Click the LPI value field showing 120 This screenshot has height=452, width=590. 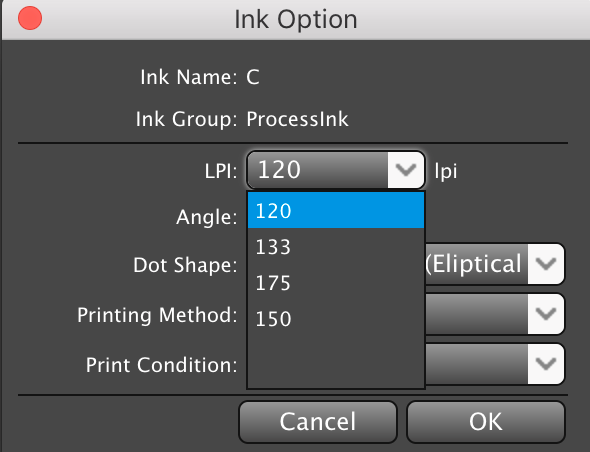[318, 170]
